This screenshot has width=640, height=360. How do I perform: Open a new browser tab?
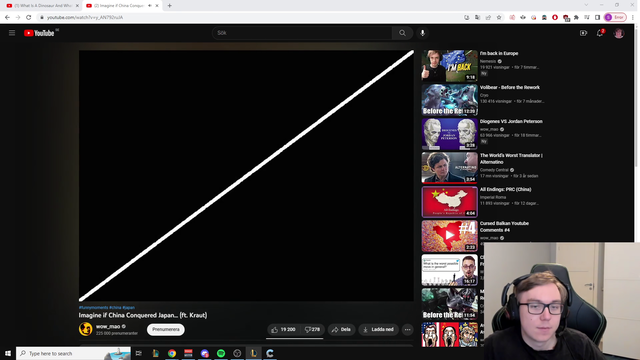tap(169, 6)
